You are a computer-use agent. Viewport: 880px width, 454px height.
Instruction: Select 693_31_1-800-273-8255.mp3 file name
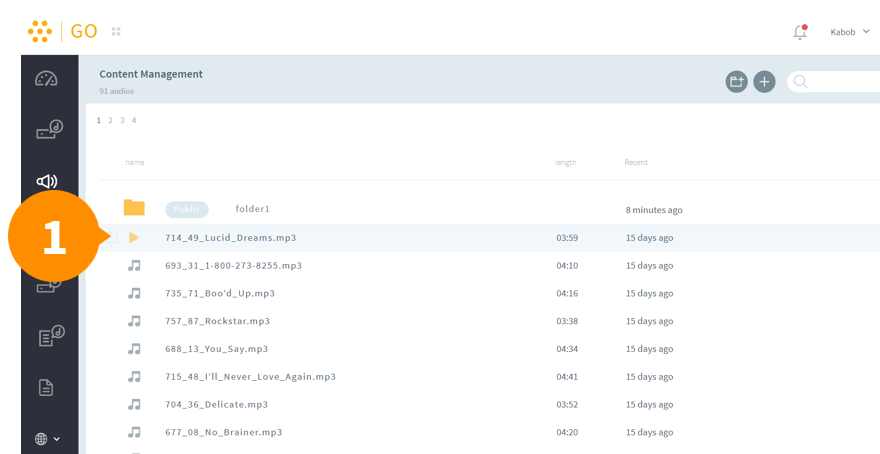(233, 265)
